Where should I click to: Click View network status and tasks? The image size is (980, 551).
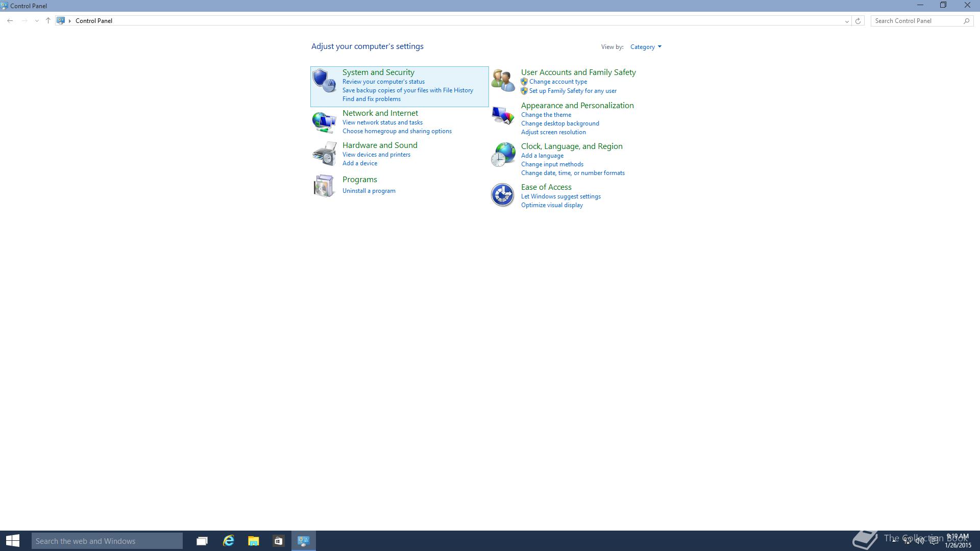(382, 122)
